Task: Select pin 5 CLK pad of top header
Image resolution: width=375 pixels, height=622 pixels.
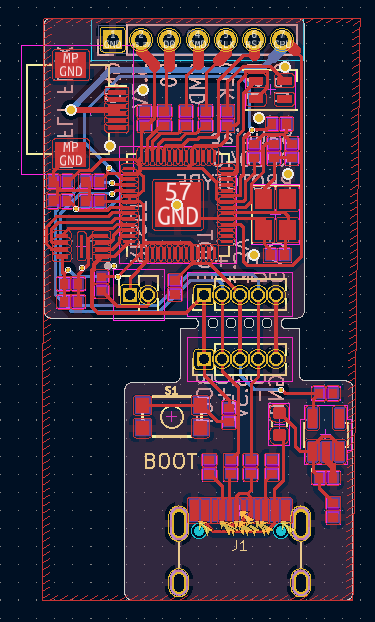Action: click(x=225, y=40)
